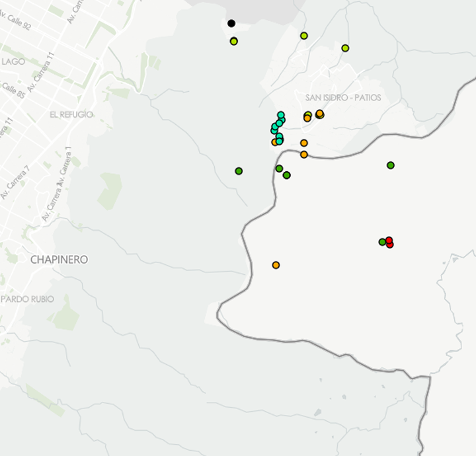Click the SAN ISIDRO - PATIOS label
476x456 pixels.
343,98
